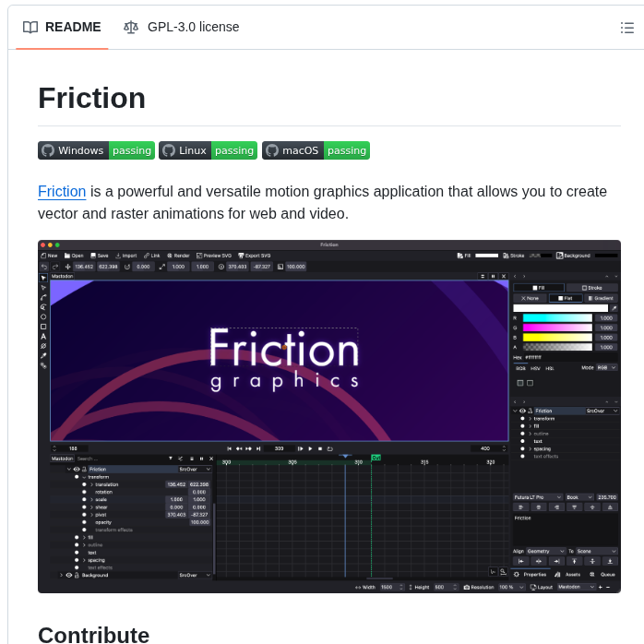This screenshot has height=644, width=644.
Task: Click the Linux passing badge
Action: pyautogui.click(x=208, y=150)
